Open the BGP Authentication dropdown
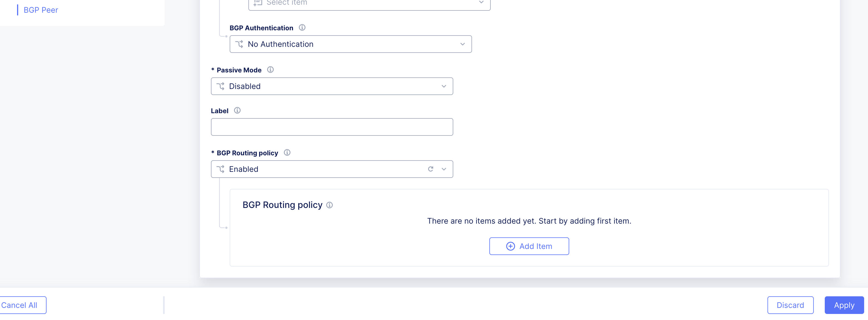This screenshot has height=320, width=868. (462, 44)
